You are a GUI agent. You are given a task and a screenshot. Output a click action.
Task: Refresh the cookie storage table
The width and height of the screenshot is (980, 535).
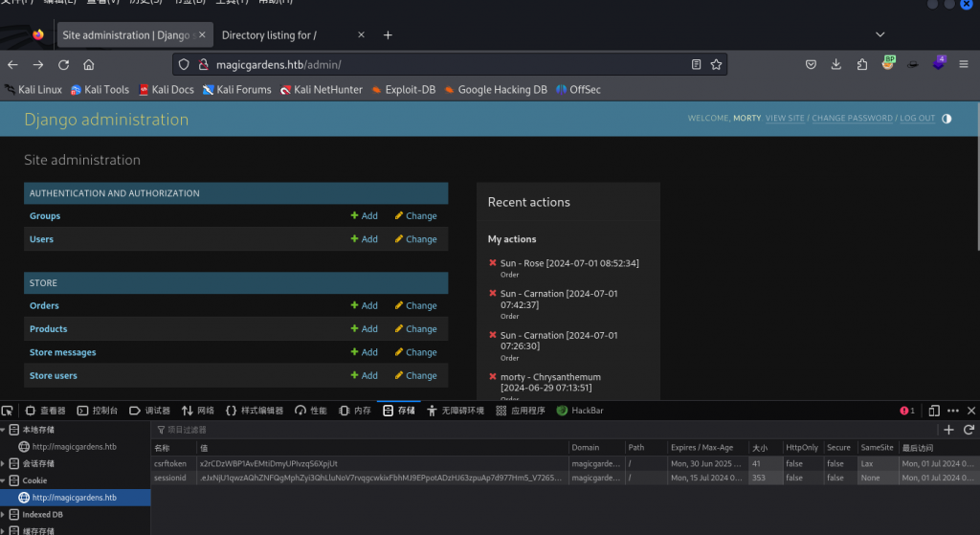969,431
